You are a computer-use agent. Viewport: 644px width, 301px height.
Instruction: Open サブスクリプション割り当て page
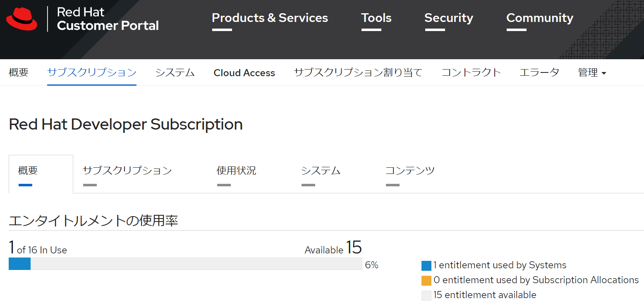pyautogui.click(x=358, y=72)
